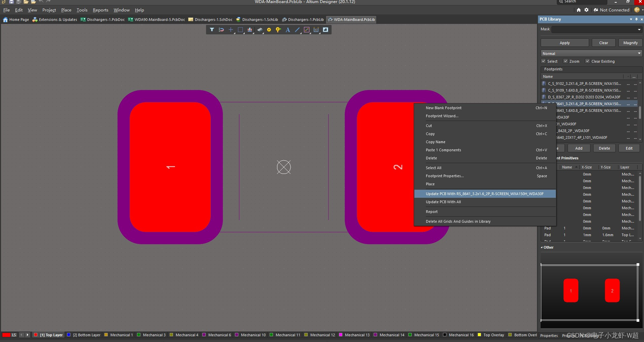
Task: Select the place string text tool
Action: 288,30
